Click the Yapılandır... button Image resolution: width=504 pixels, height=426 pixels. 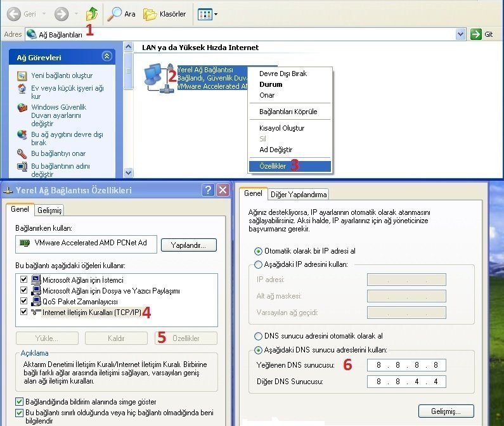(189, 245)
